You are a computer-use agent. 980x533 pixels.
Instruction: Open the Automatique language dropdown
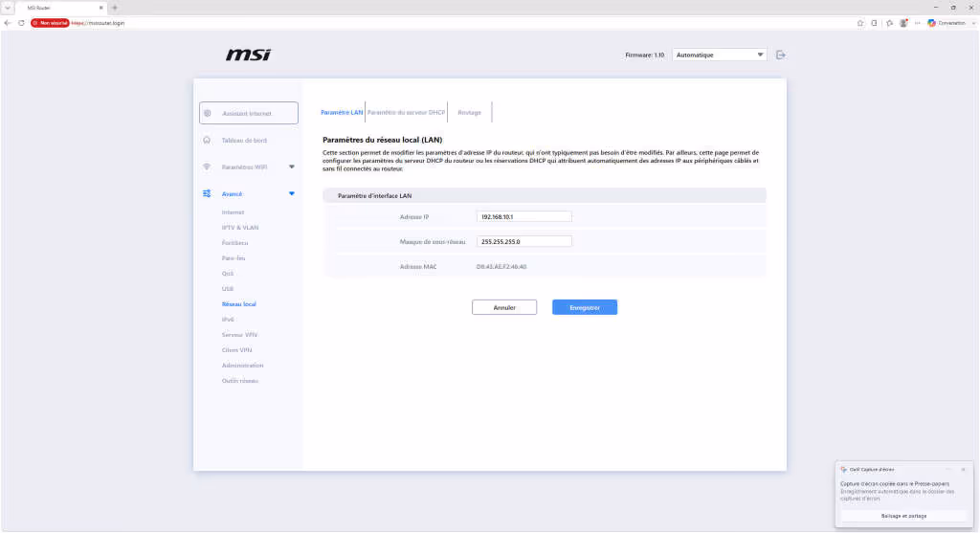coord(719,55)
